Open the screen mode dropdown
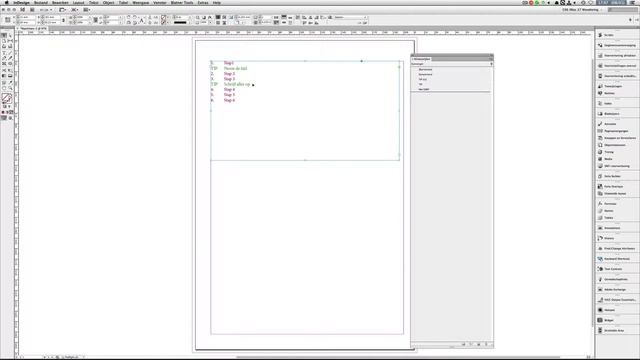The image size is (640, 360). (x=75, y=9)
